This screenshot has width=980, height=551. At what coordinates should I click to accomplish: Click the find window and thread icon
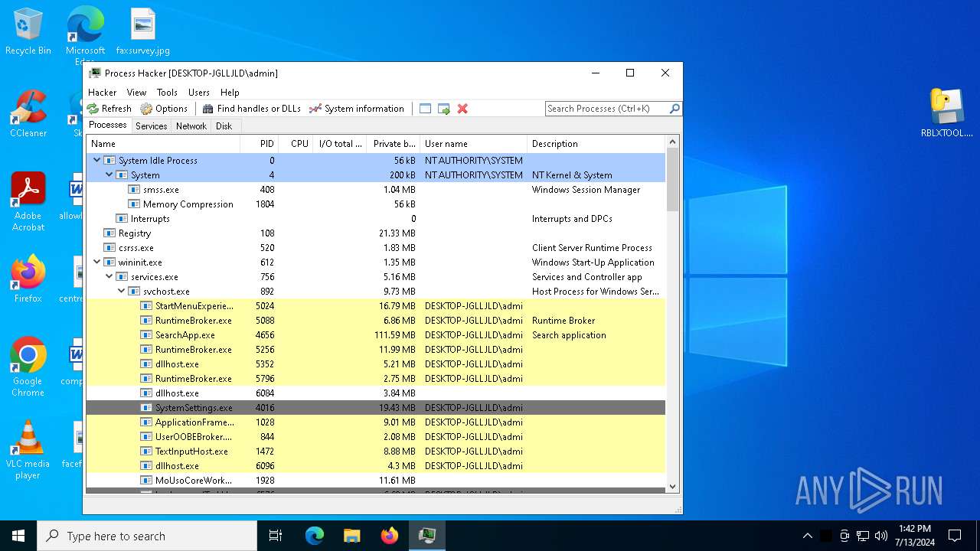(444, 109)
